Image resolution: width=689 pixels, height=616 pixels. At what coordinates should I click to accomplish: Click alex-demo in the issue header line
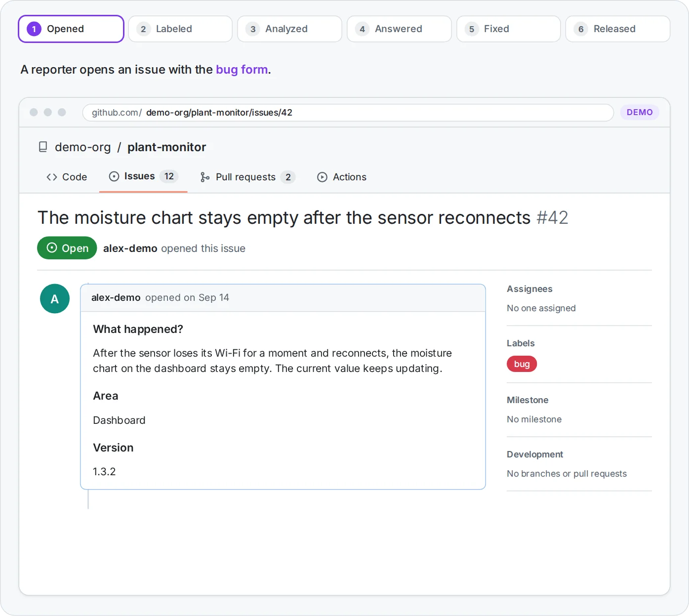pos(130,248)
